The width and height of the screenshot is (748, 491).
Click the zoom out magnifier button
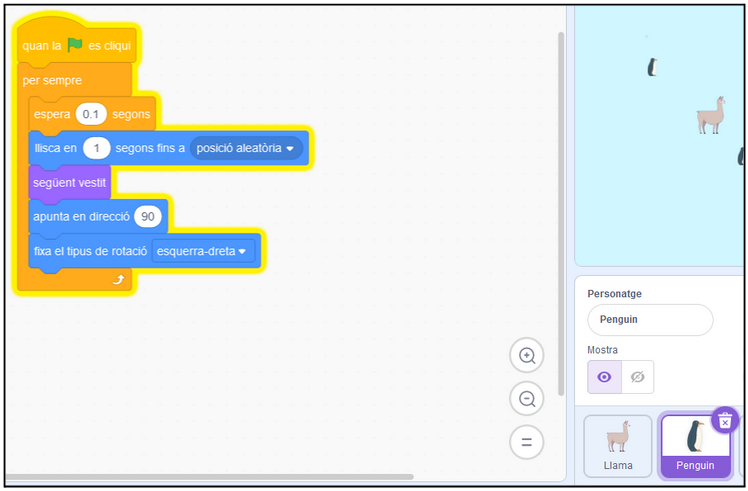point(526,399)
